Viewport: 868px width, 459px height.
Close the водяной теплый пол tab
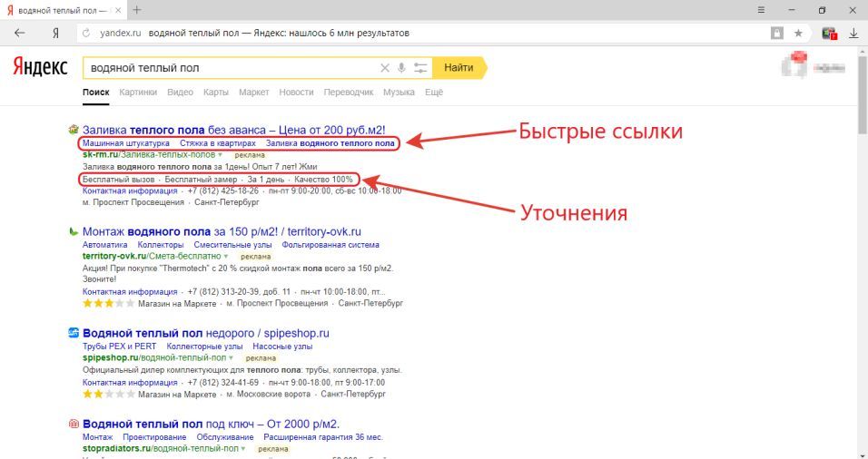[118, 11]
